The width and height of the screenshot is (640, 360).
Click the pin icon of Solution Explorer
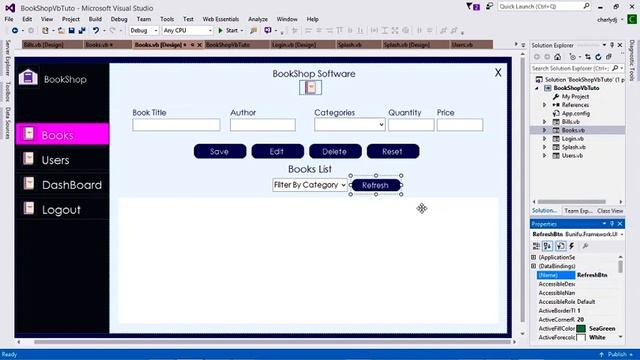tap(612, 45)
